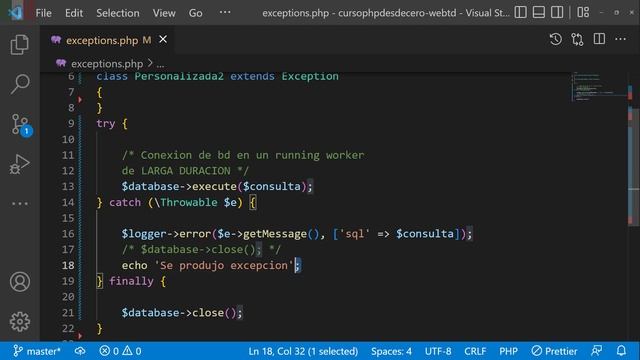Open the Go menu
The height and width of the screenshot is (360, 640).
point(196,13)
